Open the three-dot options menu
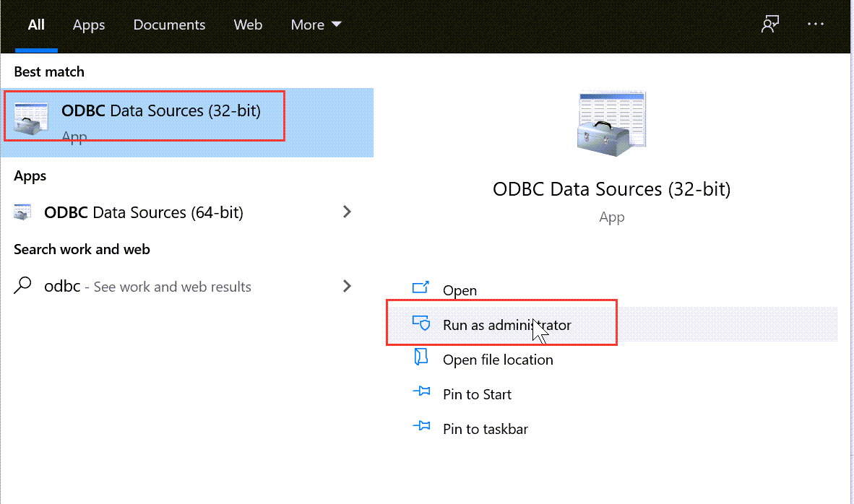 816,25
